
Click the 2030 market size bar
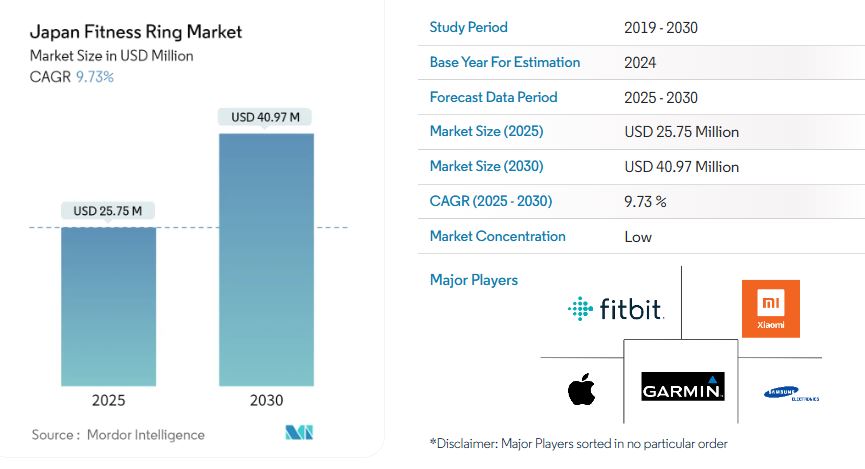(x=266, y=260)
